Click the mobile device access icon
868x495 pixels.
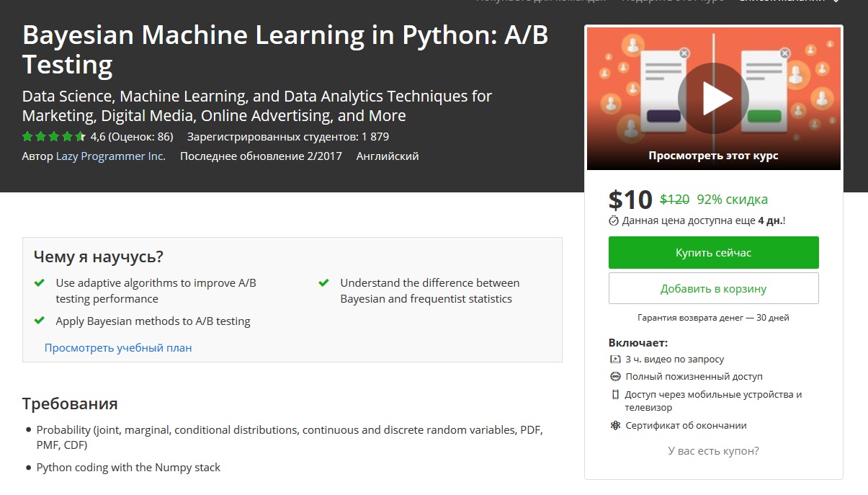[x=615, y=394]
